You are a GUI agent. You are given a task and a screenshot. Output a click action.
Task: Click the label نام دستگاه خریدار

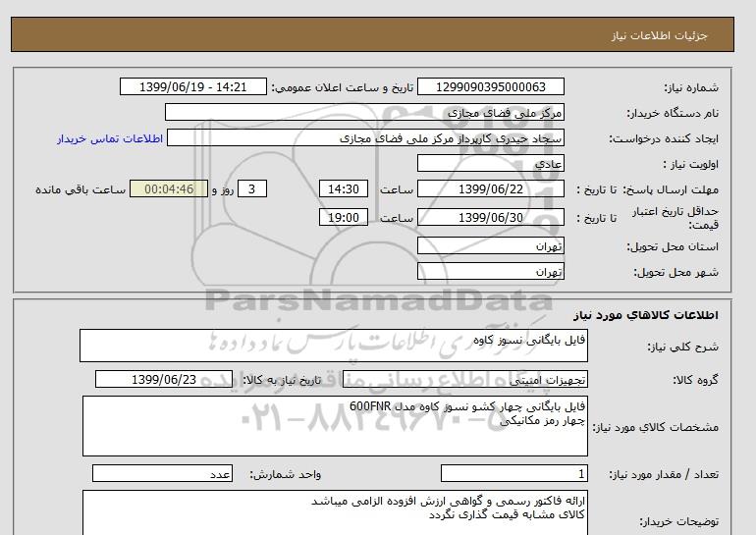click(x=673, y=113)
